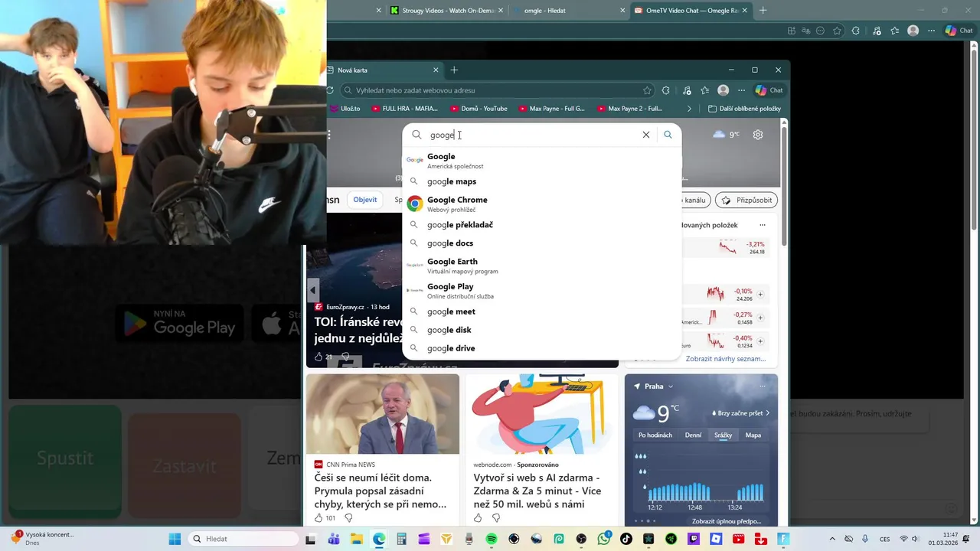The image size is (980, 551).
Task: Open Windows Start menu
Action: pos(175,539)
